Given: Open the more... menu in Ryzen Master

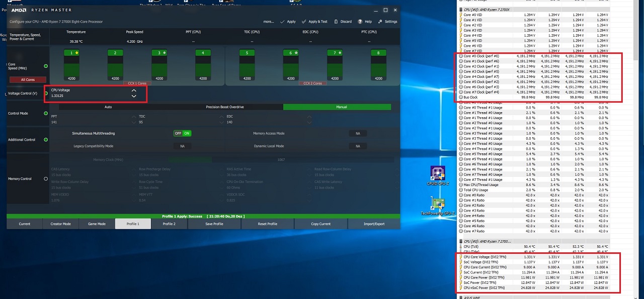Looking at the screenshot, I should (269, 22).
